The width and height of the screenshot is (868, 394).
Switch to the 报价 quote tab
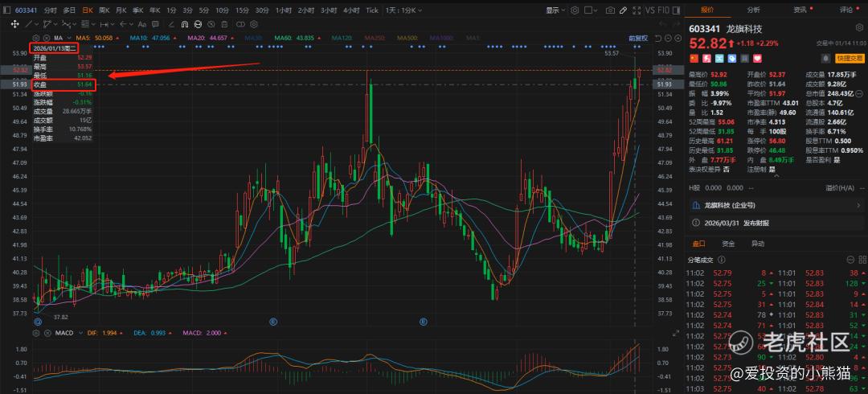pos(707,10)
